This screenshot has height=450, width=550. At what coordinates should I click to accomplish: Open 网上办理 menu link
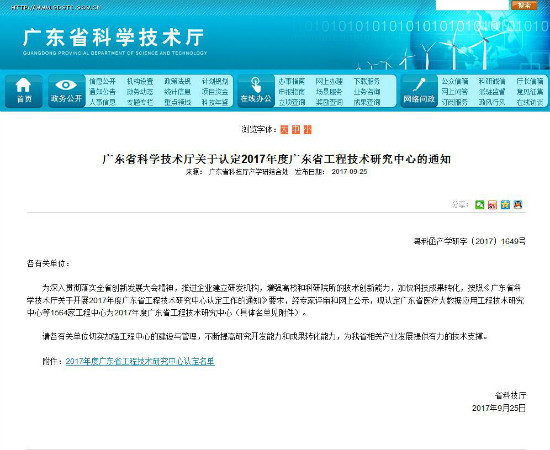[x=329, y=81]
